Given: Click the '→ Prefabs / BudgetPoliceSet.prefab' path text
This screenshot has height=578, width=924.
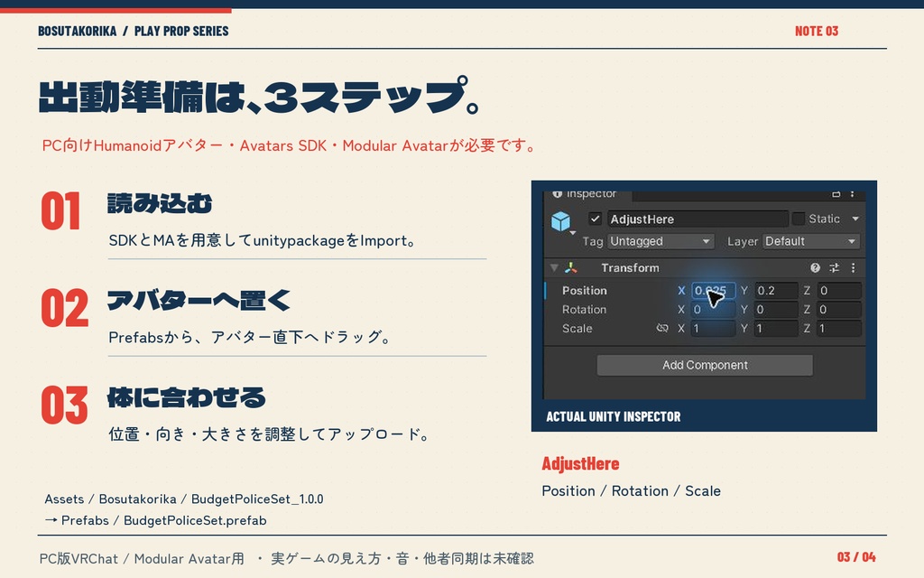Looking at the screenshot, I should coord(155,520).
